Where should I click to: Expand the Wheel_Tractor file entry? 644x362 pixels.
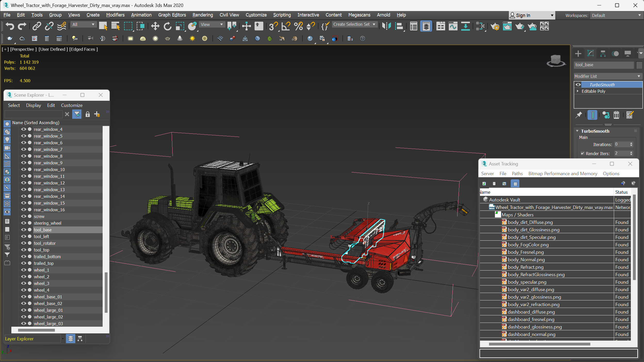pyautogui.click(x=490, y=207)
